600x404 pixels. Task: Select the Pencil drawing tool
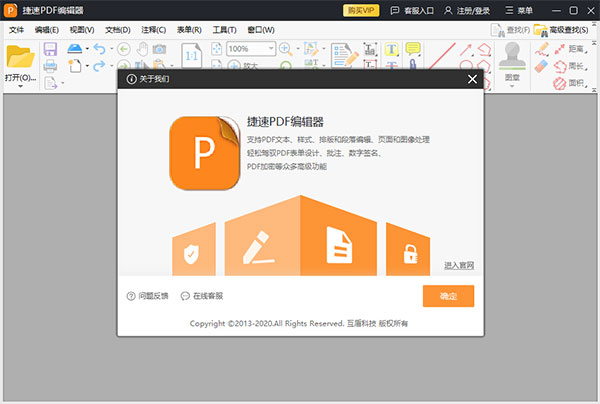pyautogui.click(x=542, y=49)
